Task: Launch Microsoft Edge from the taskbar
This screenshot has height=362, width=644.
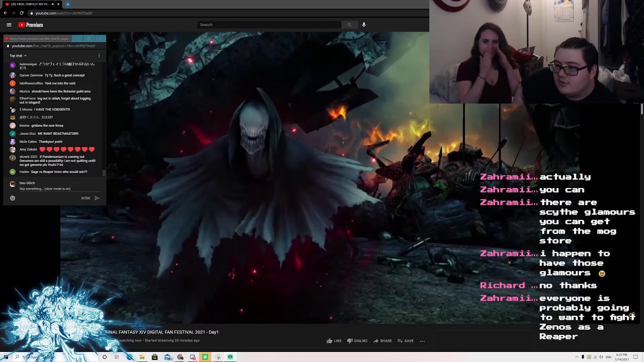Action: click(x=130, y=357)
